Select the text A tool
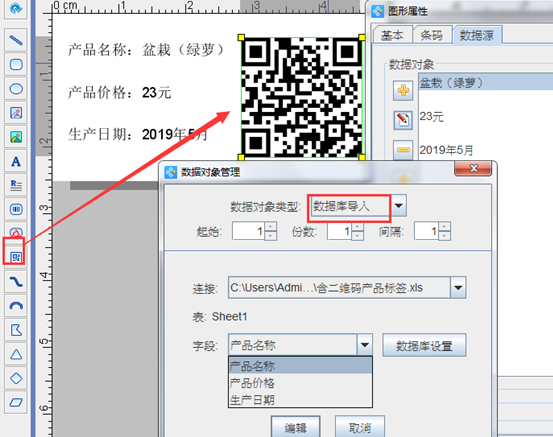 tap(16, 161)
